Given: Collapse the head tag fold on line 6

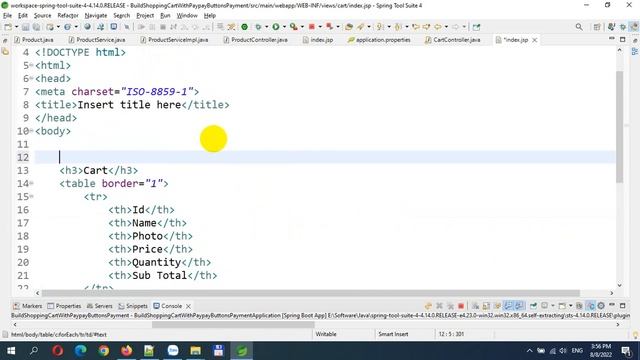Looking at the screenshot, I should tap(31, 78).
